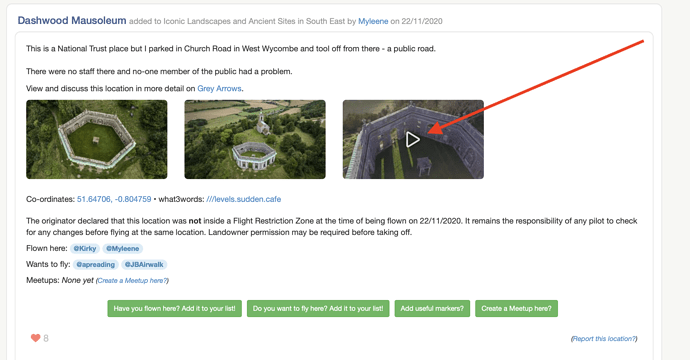Like the location with heart icon
The image size is (690, 360).
tap(35, 338)
